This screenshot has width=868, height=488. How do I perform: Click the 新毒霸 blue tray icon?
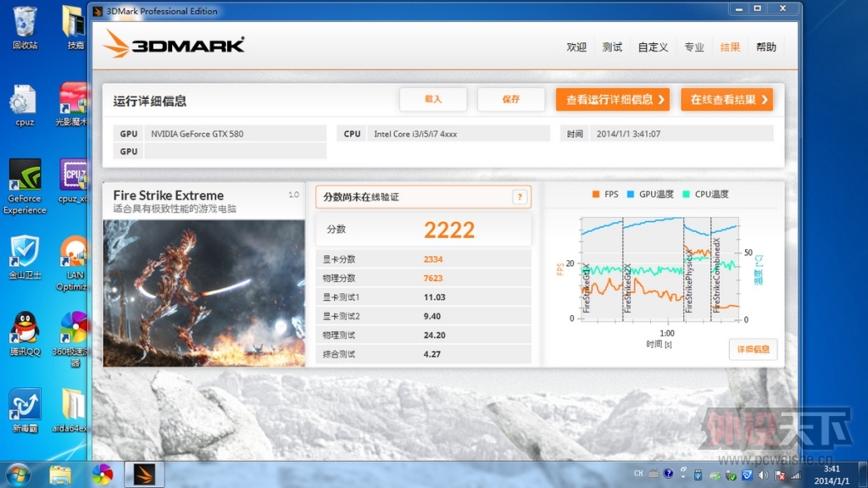(x=747, y=474)
